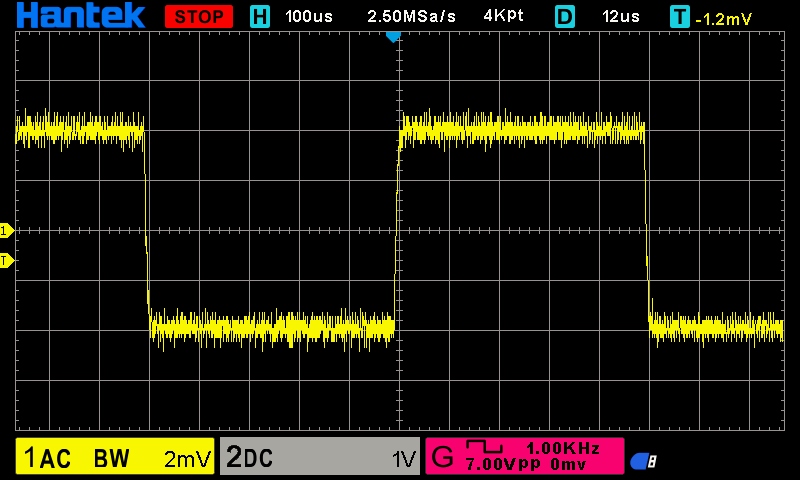Select the cyan T trigger icon
This screenshot has width=800, height=480.
[x=680, y=17]
